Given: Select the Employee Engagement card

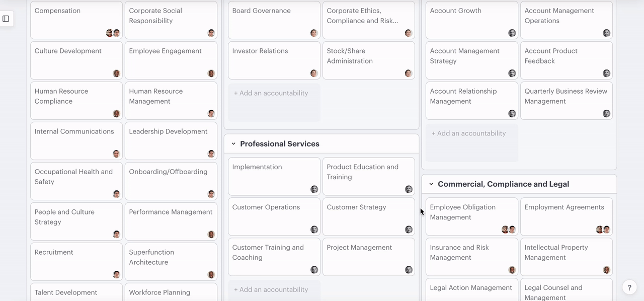Looking at the screenshot, I should 166,58.
